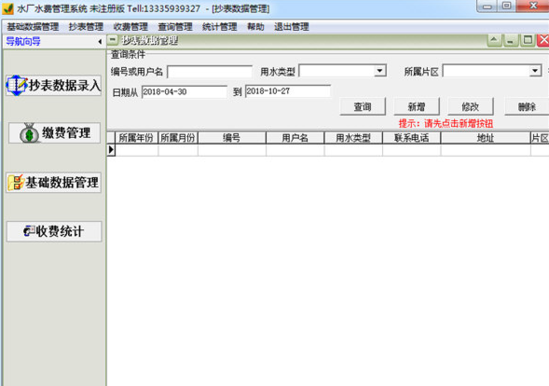The height and width of the screenshot is (386, 549).
Task: Click the inner window up-arrow button
Action: point(494,40)
